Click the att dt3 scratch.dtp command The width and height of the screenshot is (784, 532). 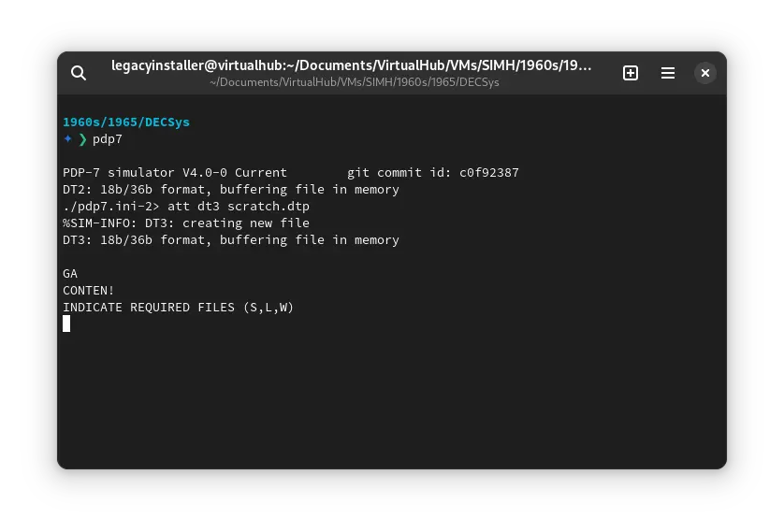coord(238,207)
